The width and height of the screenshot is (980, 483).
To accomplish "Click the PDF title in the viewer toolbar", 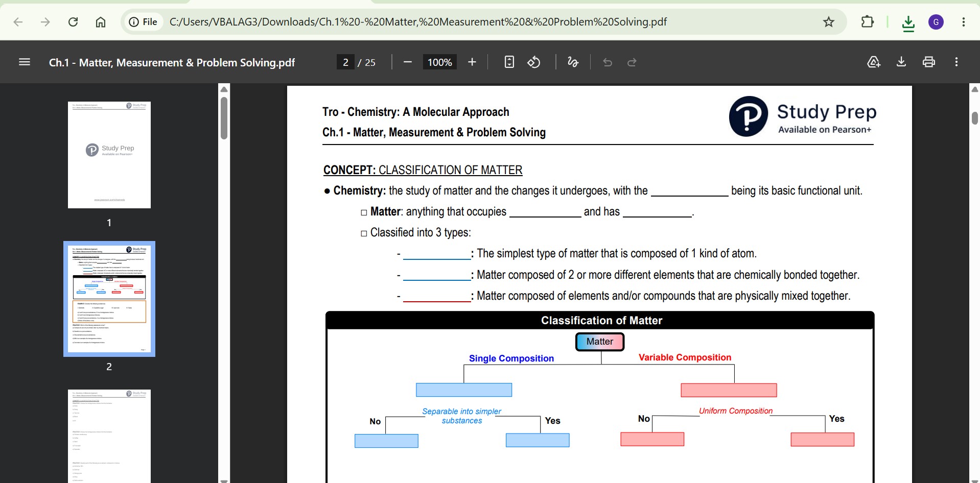I will tap(172, 62).
